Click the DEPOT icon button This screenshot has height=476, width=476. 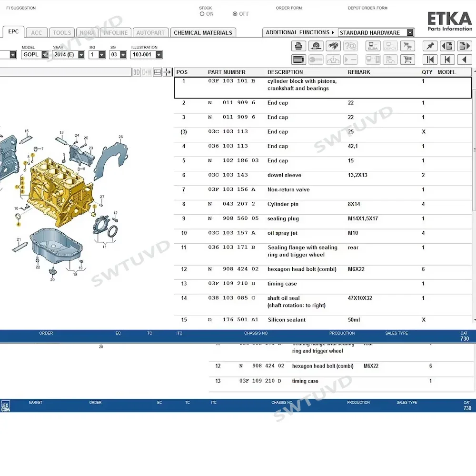(390, 46)
